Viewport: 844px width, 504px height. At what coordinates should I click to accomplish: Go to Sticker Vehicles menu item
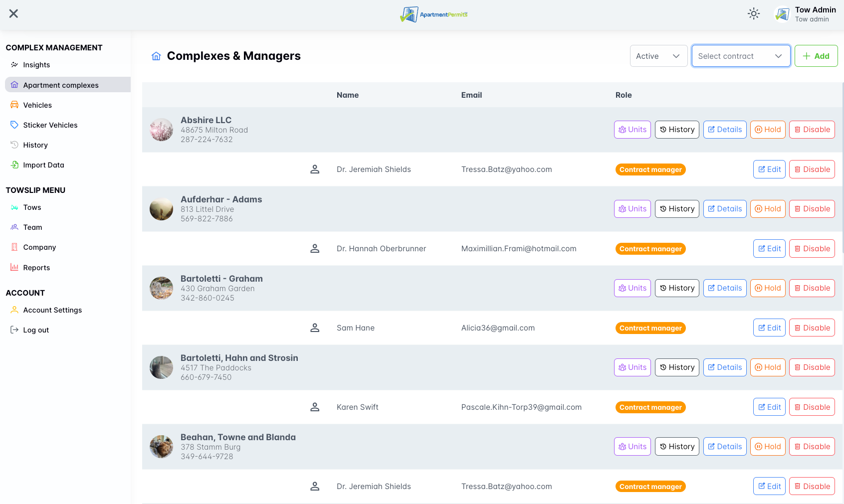click(x=50, y=125)
